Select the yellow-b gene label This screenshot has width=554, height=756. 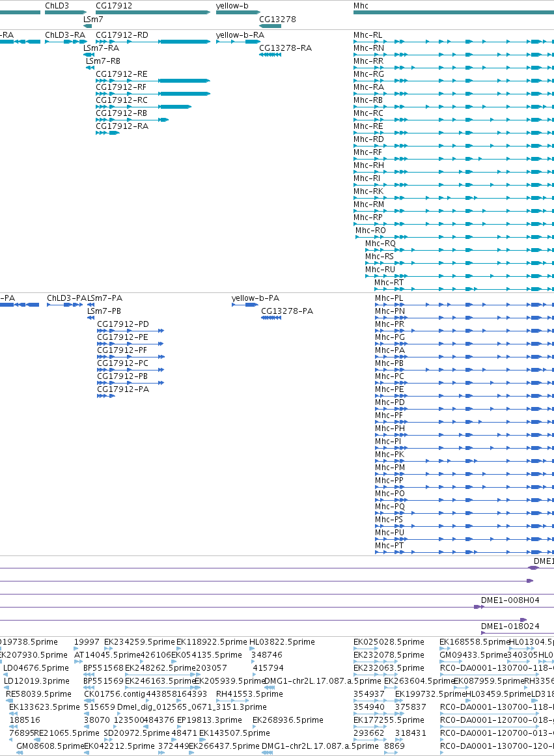pyautogui.click(x=232, y=6)
